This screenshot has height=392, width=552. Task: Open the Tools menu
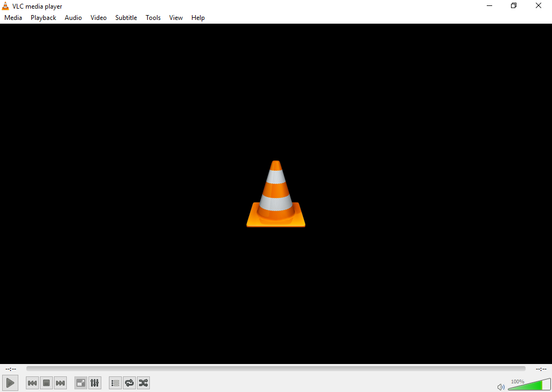pos(153,18)
